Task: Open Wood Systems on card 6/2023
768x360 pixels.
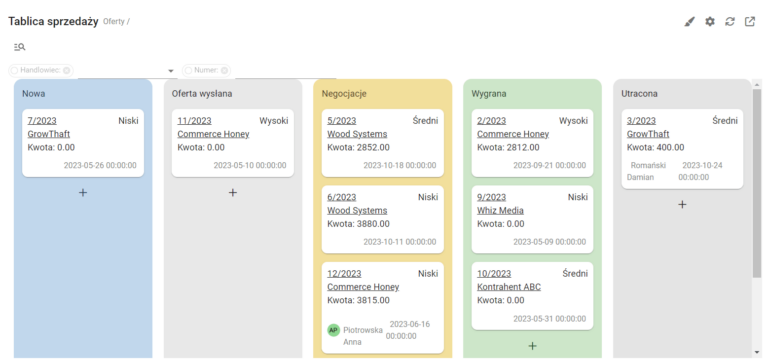Action: 357,211
